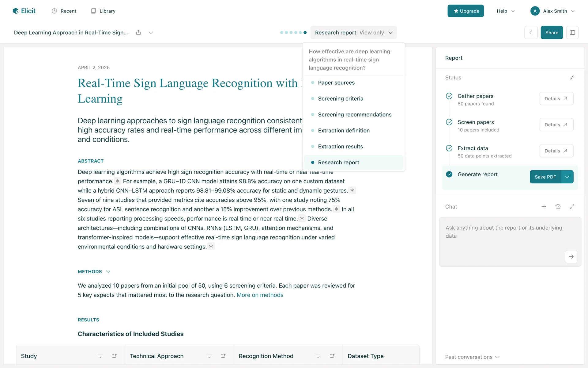Filter the Study column
The image size is (588, 368).
(100, 356)
